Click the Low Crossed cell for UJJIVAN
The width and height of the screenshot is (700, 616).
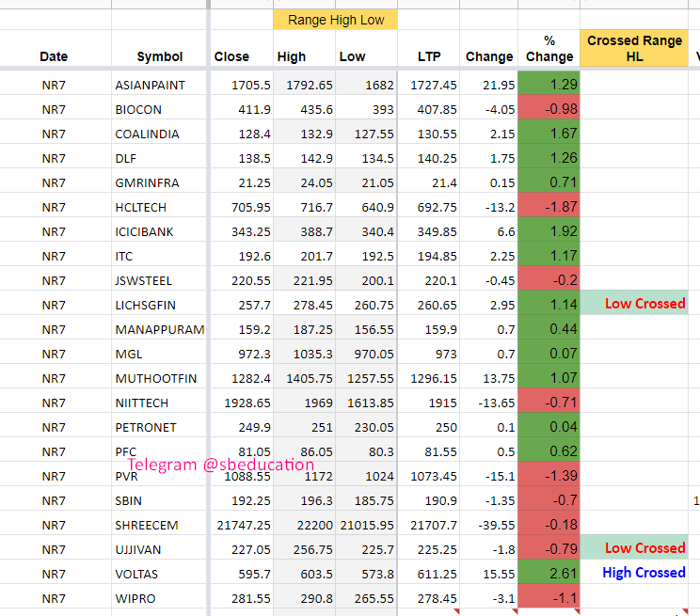(x=634, y=547)
